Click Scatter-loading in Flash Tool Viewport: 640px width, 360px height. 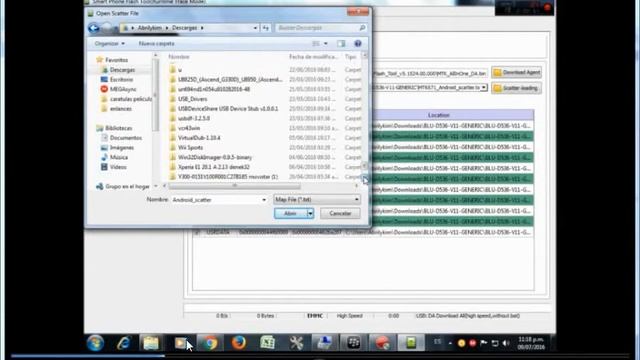516,88
